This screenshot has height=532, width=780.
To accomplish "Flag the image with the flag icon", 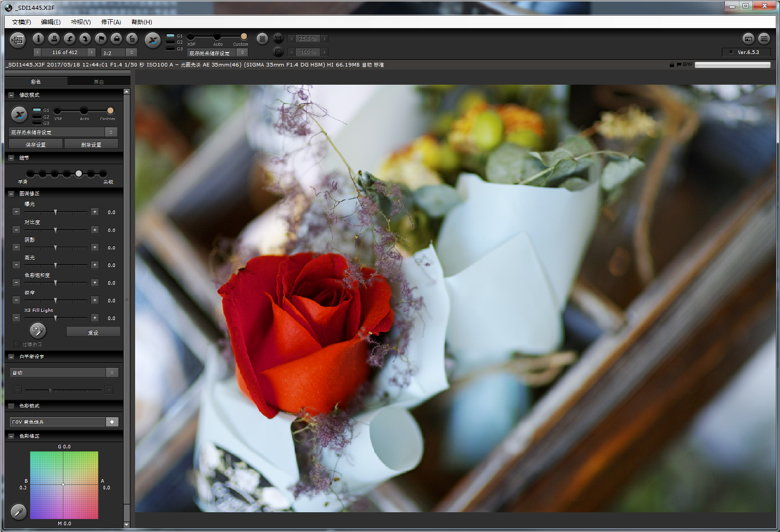I will [101, 38].
